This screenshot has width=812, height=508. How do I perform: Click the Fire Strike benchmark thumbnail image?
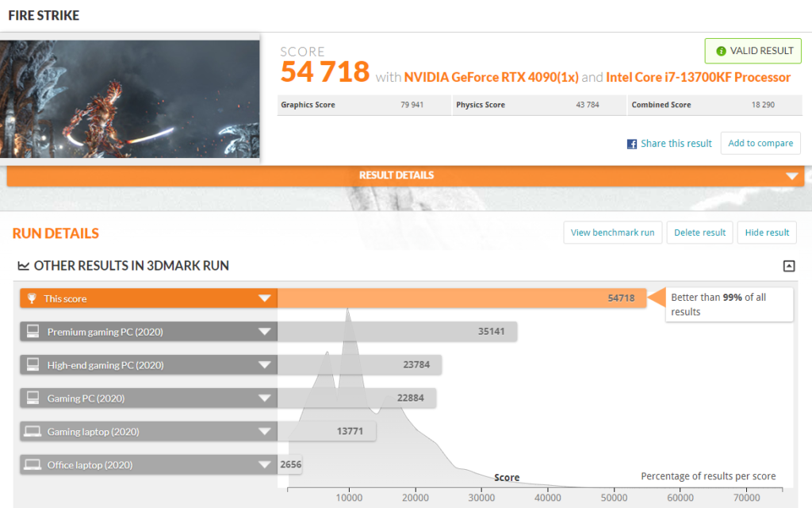point(129,99)
